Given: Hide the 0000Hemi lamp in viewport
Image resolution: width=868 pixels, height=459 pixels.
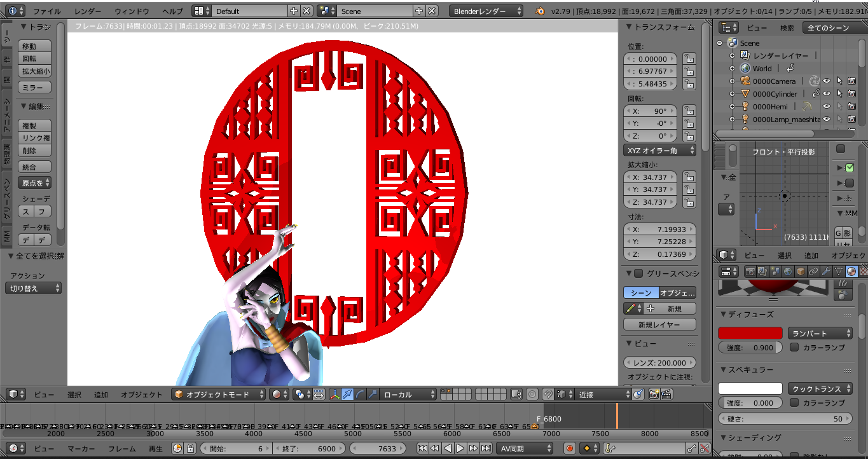Looking at the screenshot, I should [827, 107].
